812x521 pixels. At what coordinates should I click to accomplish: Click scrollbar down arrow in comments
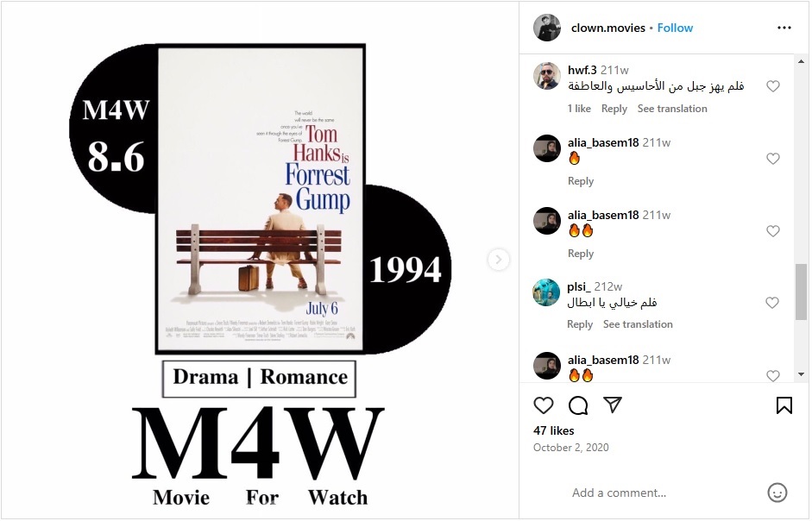coord(801,374)
